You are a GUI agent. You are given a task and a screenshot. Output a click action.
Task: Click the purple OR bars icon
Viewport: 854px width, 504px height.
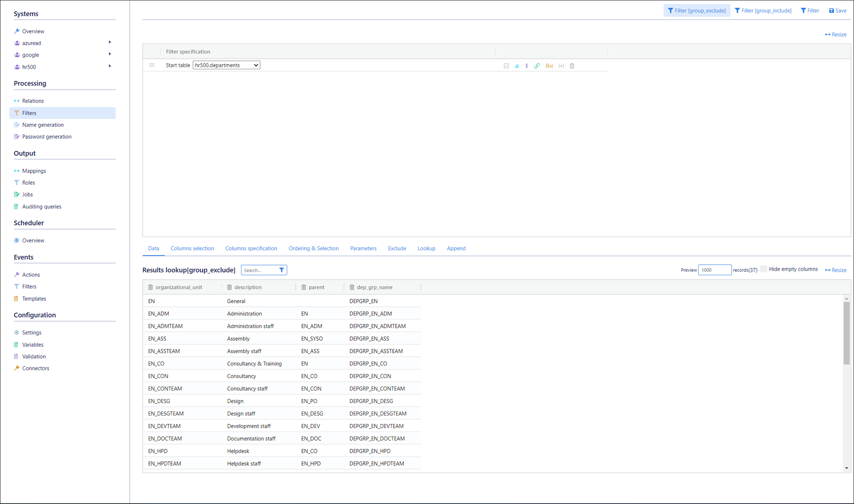[x=527, y=66]
